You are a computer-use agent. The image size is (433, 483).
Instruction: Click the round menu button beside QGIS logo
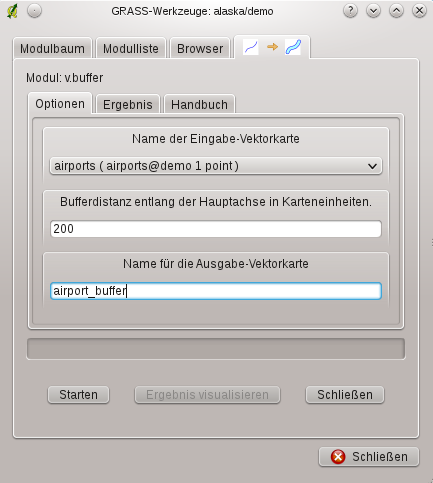(34, 11)
